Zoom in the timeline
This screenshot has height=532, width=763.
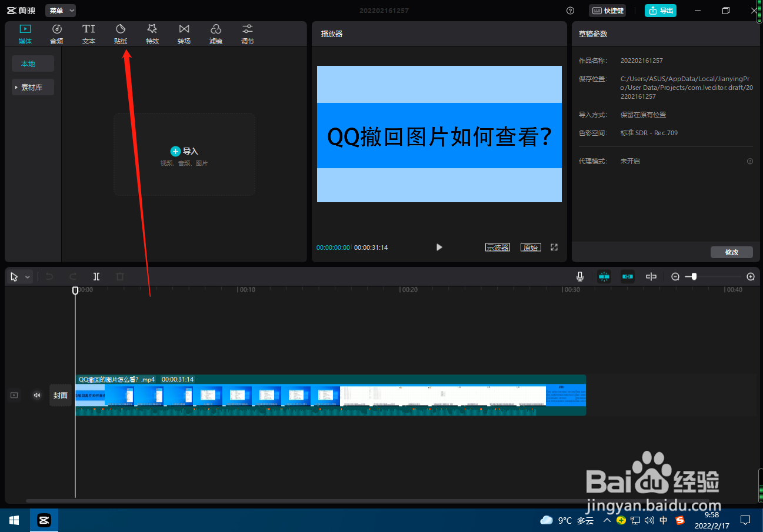pos(751,277)
